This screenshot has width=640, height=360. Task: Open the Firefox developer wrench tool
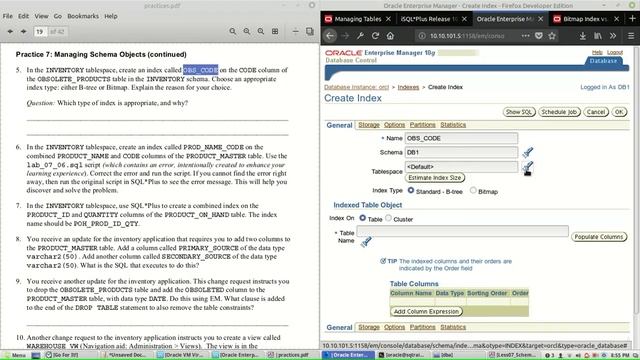tap(360, 36)
